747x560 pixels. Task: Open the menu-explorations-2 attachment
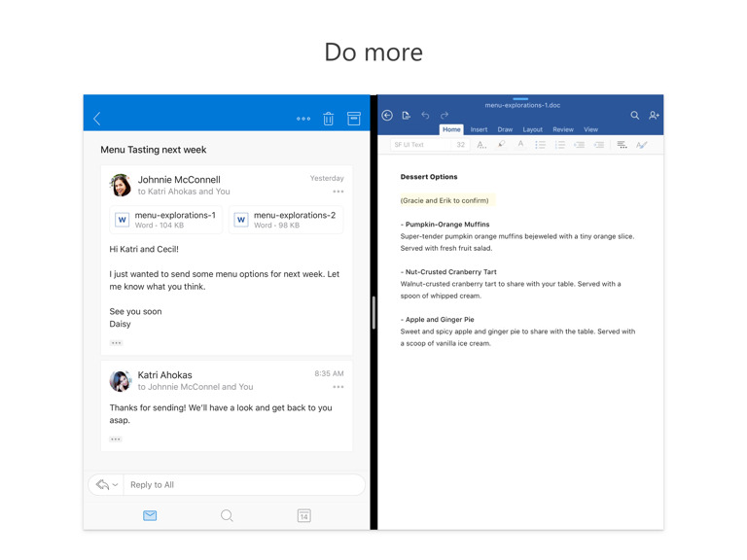(286, 220)
